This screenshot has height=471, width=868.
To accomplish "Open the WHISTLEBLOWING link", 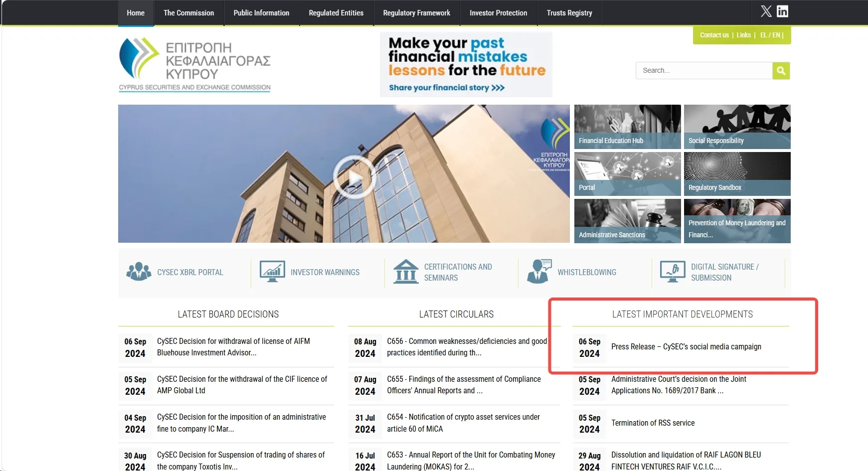I will click(x=587, y=272).
